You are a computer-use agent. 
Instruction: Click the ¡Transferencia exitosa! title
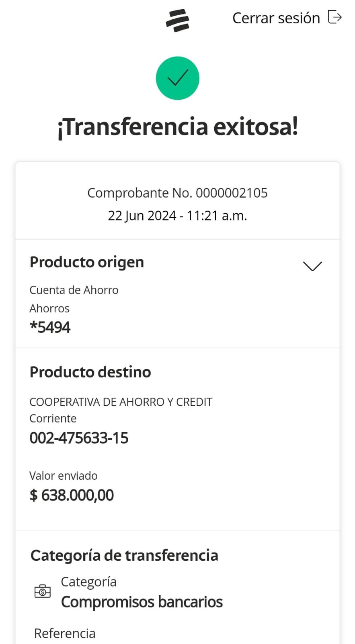tap(177, 126)
